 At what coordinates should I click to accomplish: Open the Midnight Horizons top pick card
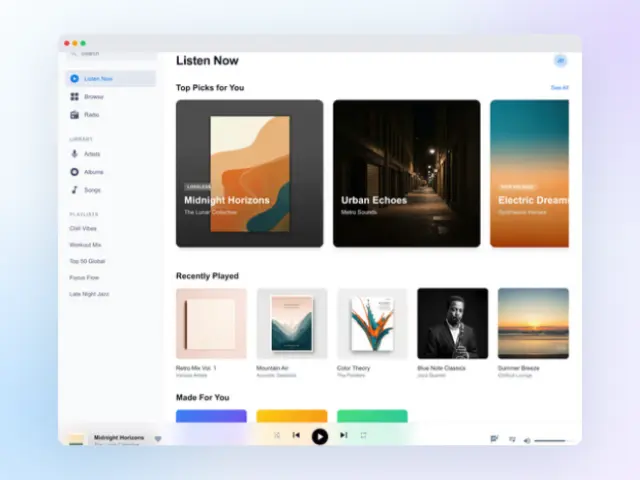pyautogui.click(x=249, y=173)
